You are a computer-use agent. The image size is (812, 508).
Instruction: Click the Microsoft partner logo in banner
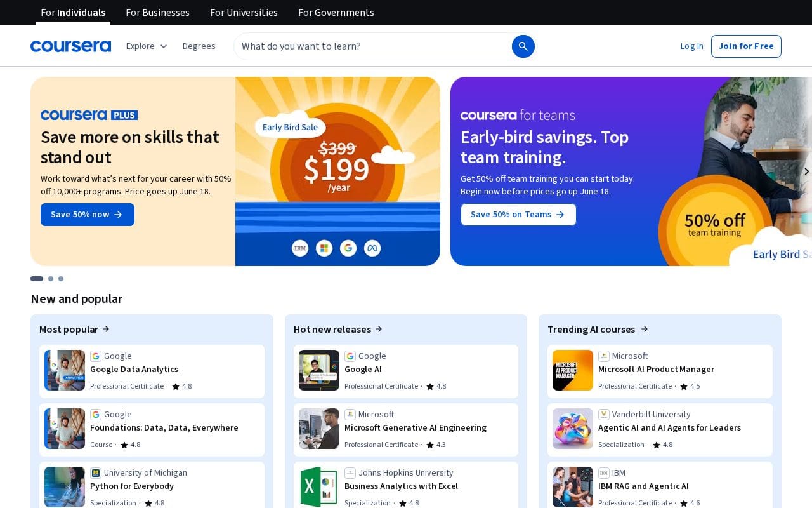(x=324, y=248)
